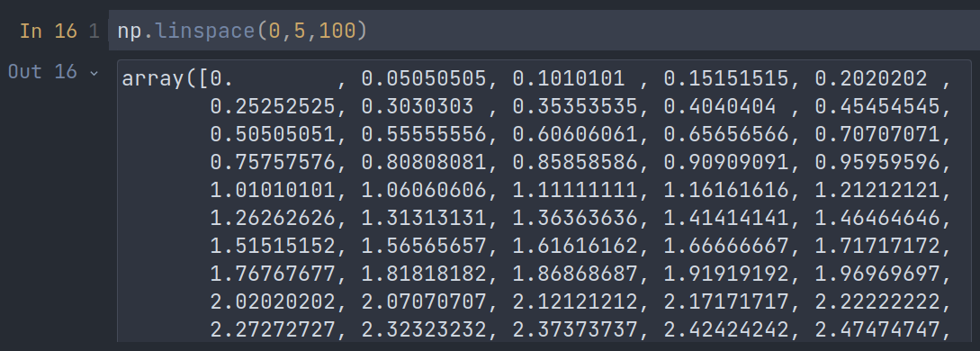Click the value 0.2020202 in output

pos(870,78)
